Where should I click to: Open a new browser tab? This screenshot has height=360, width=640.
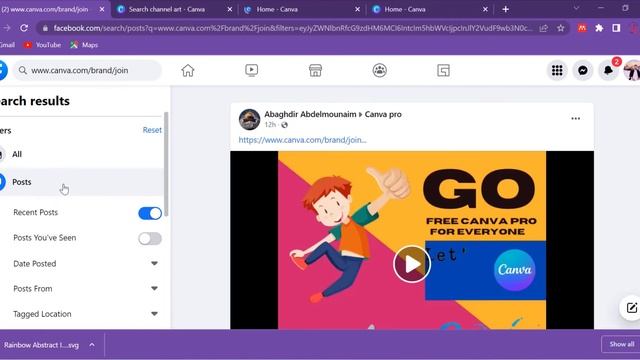[505, 9]
